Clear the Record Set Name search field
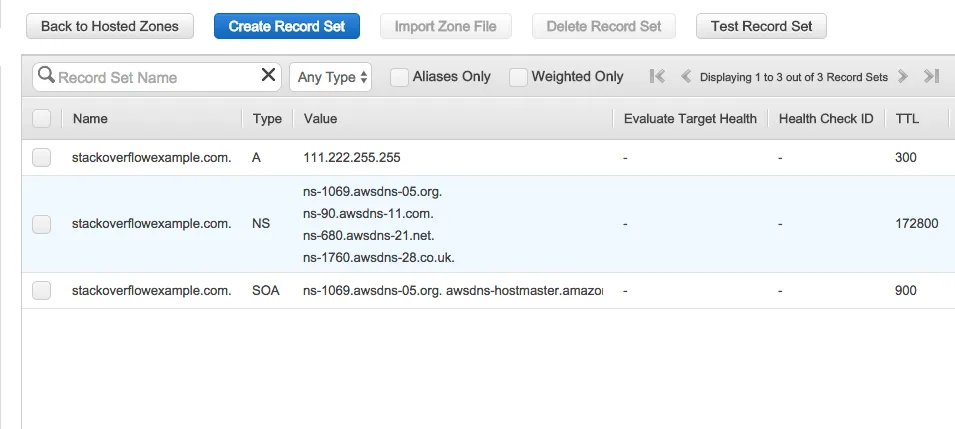Image resolution: width=955 pixels, height=429 pixels. pos(268,76)
